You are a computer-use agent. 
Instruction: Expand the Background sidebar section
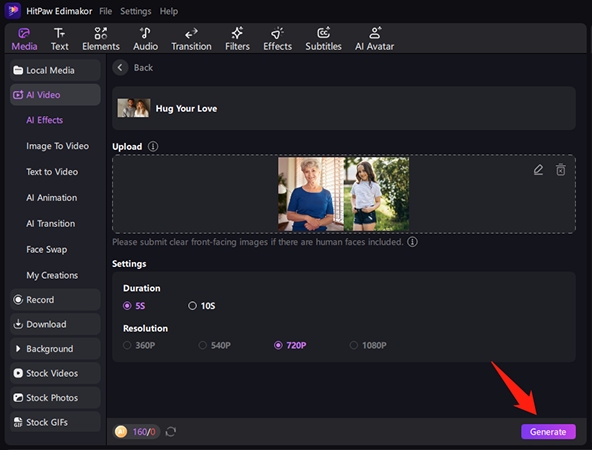click(55, 349)
